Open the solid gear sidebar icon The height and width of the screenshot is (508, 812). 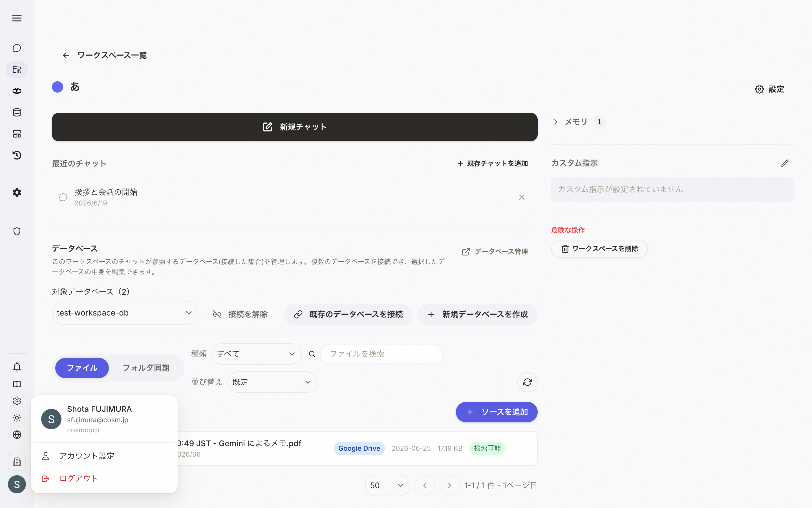pos(17,192)
